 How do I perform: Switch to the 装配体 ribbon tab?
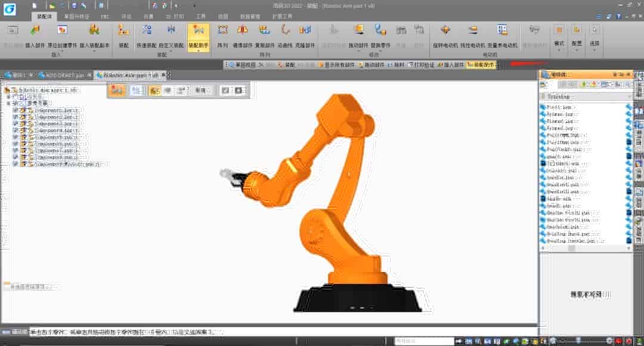44,17
